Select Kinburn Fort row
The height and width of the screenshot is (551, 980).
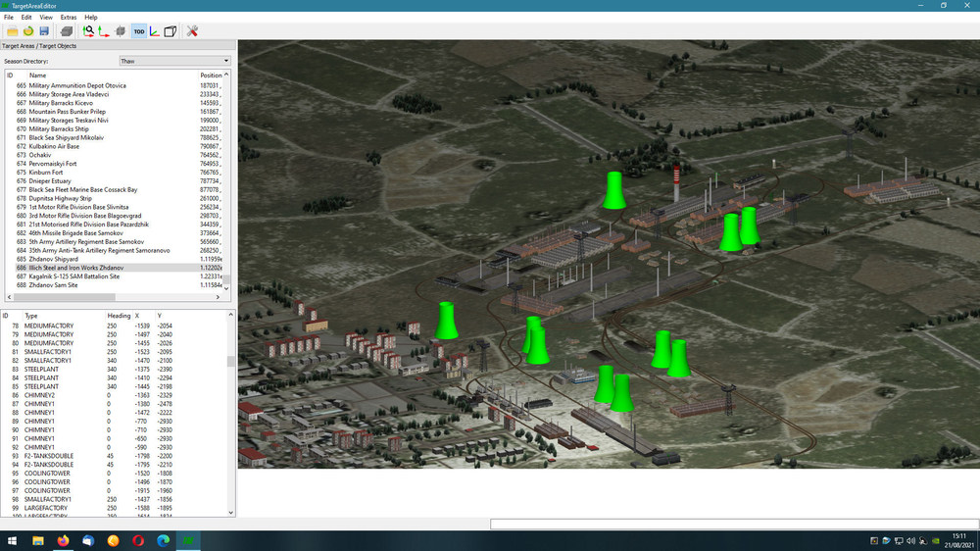[118, 173]
